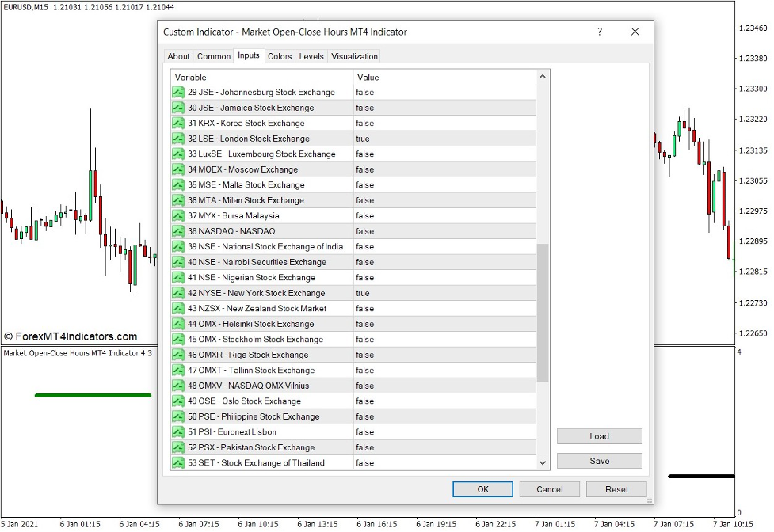
Task: Click the icon beside 31 KRX Korea row
Action: click(x=178, y=123)
